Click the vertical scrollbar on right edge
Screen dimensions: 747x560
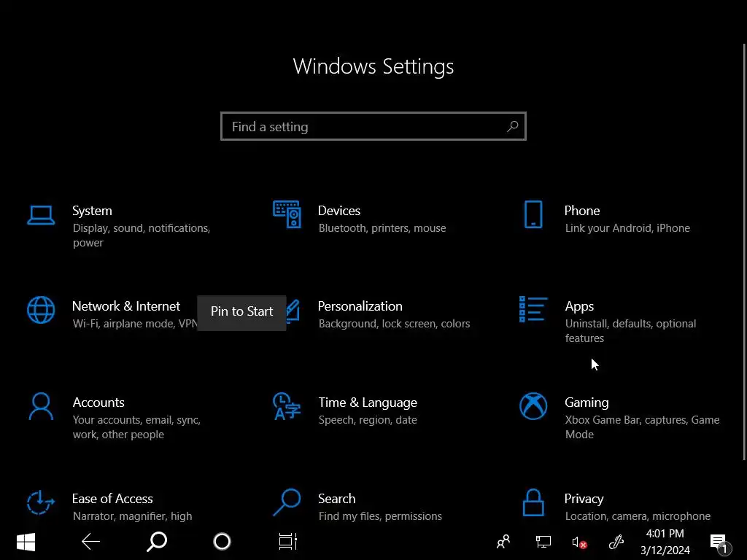pyautogui.click(x=744, y=252)
